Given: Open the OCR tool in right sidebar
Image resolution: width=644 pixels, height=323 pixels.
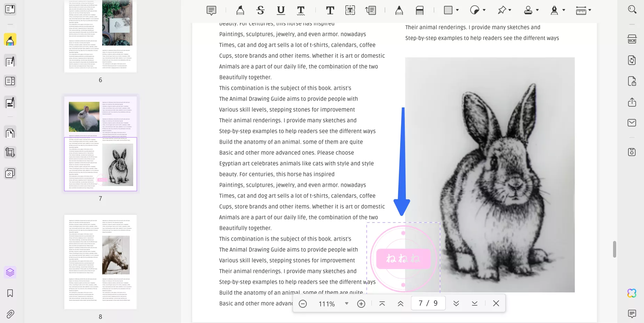Looking at the screenshot, I should click(x=632, y=39).
